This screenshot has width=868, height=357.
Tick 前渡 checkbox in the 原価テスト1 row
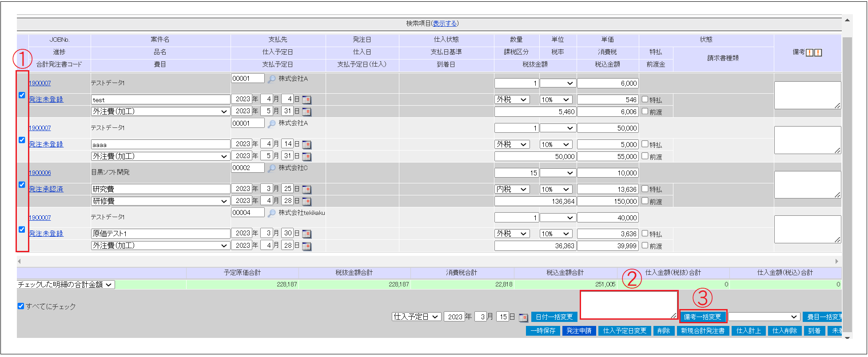point(645,245)
